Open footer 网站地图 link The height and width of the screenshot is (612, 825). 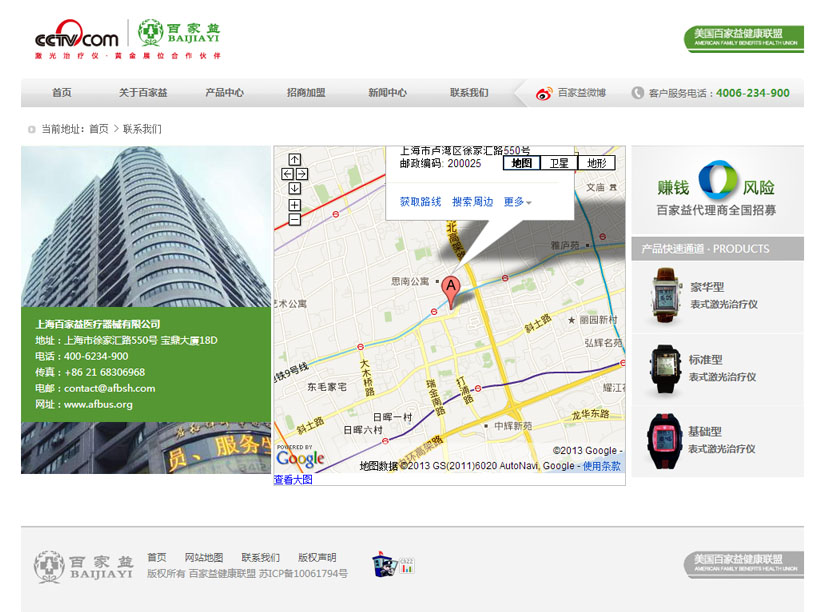tap(204, 557)
